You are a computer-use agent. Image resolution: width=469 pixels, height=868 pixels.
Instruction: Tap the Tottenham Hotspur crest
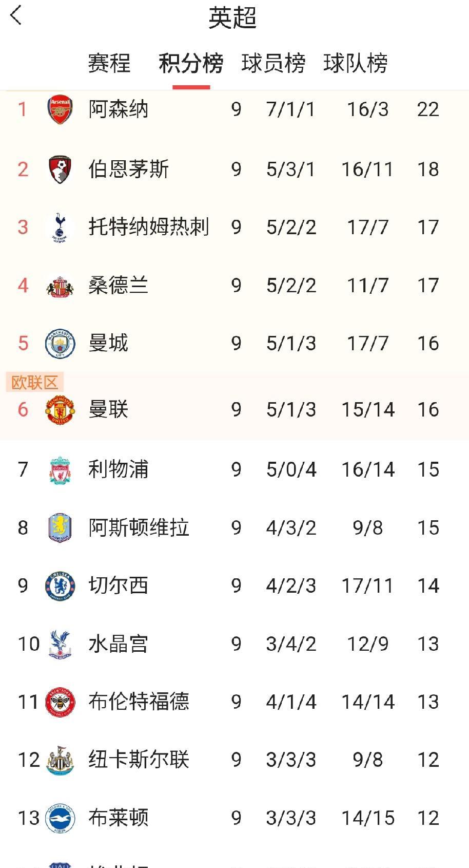(x=60, y=228)
